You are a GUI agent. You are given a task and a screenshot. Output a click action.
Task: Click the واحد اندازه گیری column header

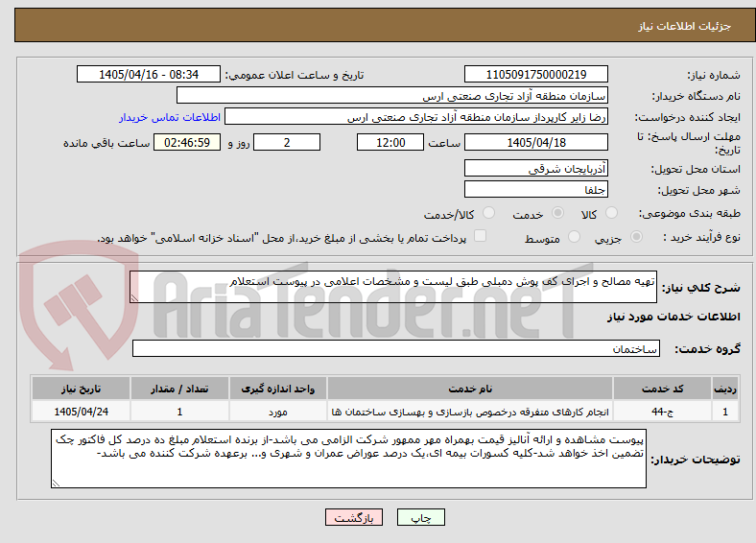point(277,389)
